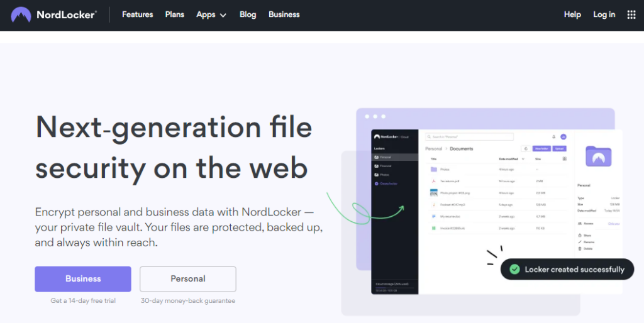
Task: Switch to grid view icon in file list
Action: point(564,159)
